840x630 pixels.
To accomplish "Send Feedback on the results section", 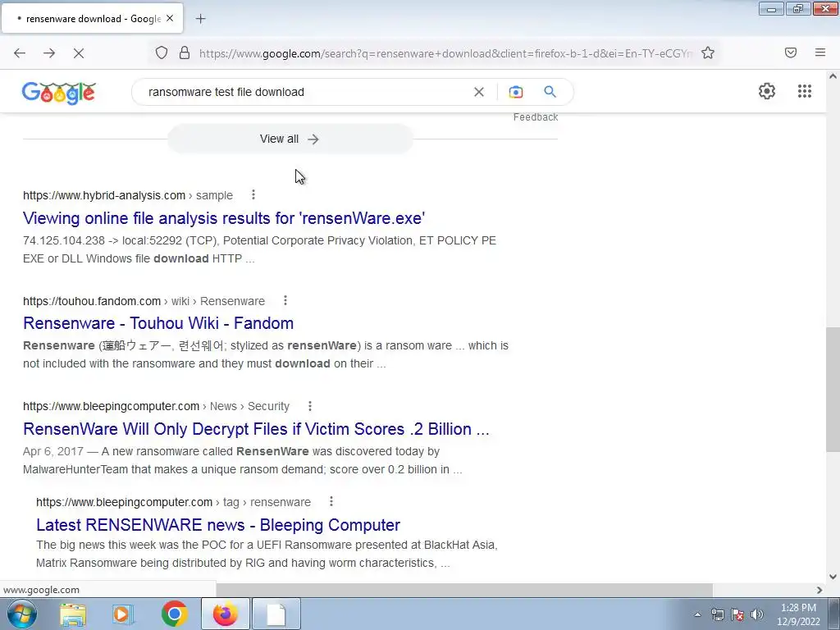I will tap(535, 117).
